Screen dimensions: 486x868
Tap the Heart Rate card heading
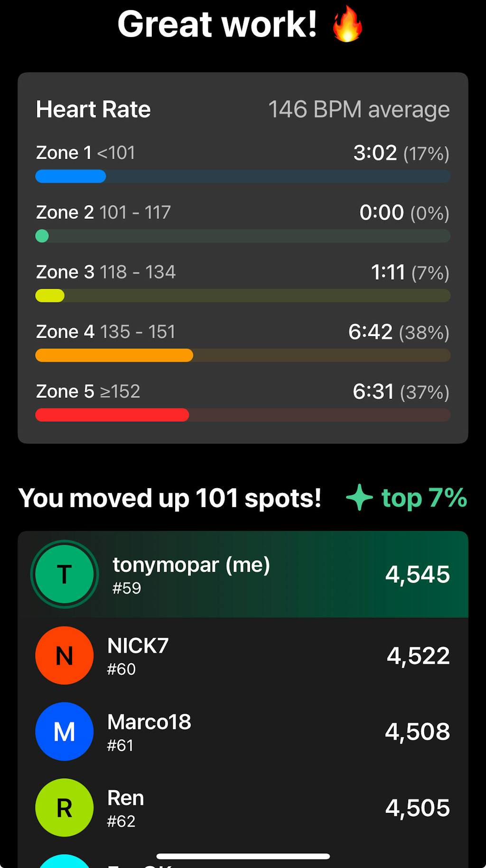(93, 110)
